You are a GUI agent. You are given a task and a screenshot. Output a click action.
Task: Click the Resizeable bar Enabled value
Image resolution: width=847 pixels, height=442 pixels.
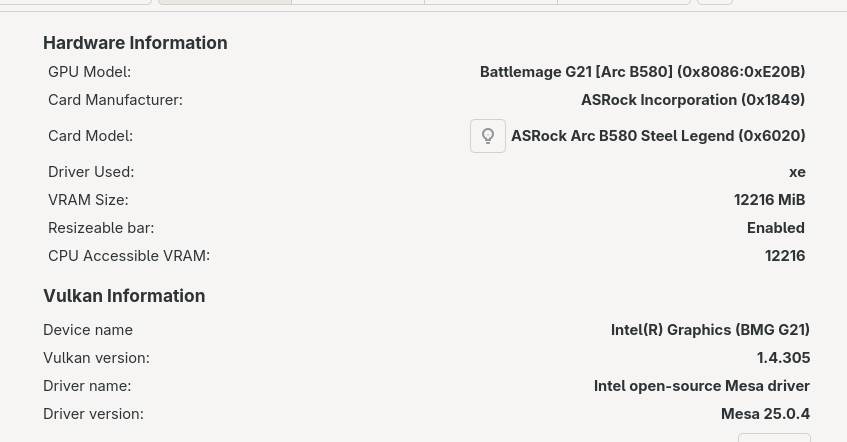pyautogui.click(x=775, y=228)
